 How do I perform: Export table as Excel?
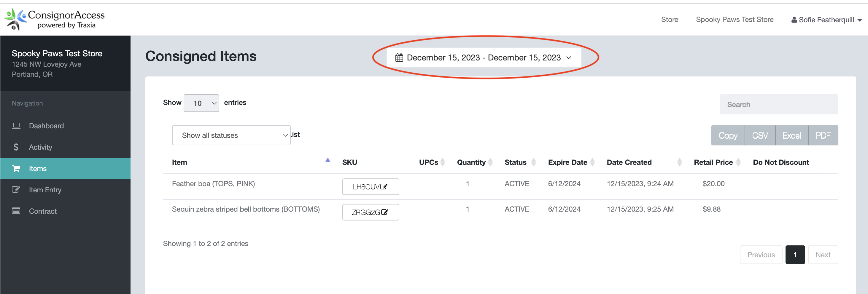[791, 135]
